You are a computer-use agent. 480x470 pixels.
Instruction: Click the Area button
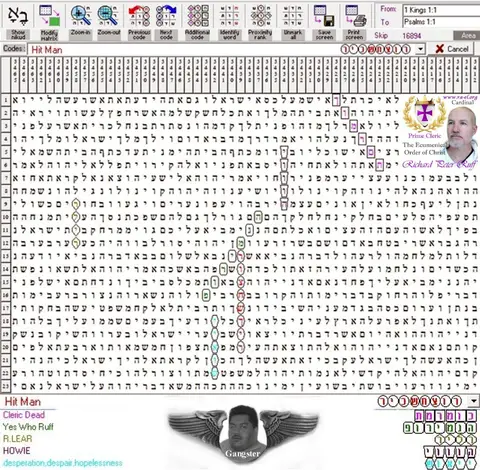tap(466, 35)
